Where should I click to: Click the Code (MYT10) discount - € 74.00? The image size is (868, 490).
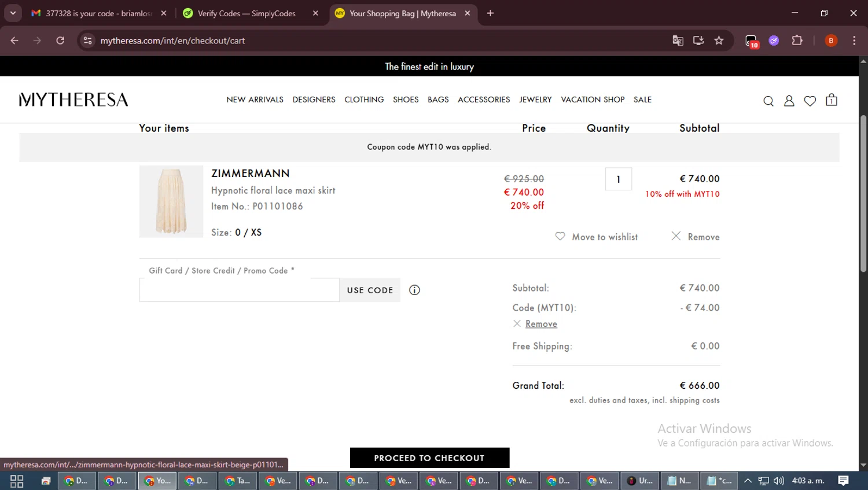tap(700, 308)
